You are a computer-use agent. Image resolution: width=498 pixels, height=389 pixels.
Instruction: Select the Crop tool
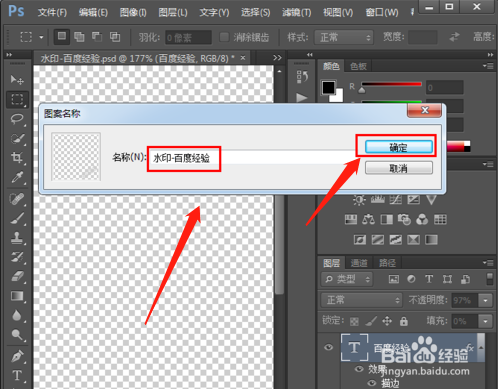point(17,158)
